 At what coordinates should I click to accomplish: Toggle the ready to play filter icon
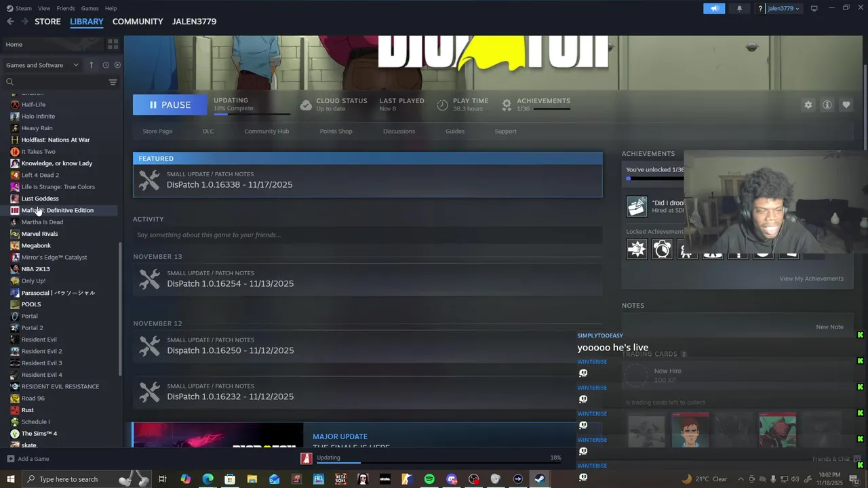click(117, 65)
